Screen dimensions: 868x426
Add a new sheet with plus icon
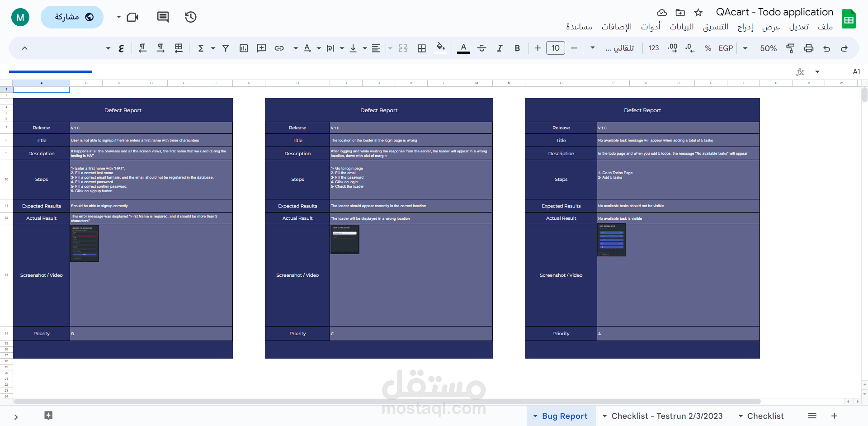(x=835, y=416)
